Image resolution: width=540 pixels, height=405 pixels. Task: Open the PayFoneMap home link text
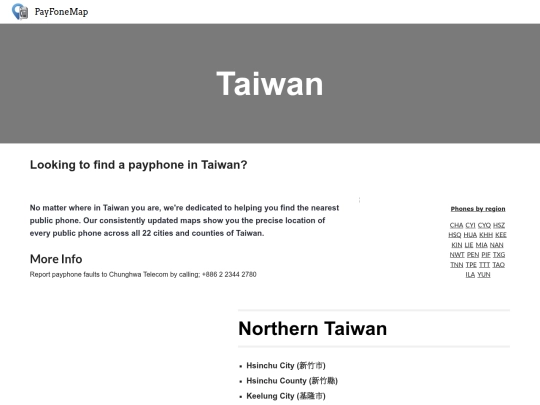click(x=61, y=12)
